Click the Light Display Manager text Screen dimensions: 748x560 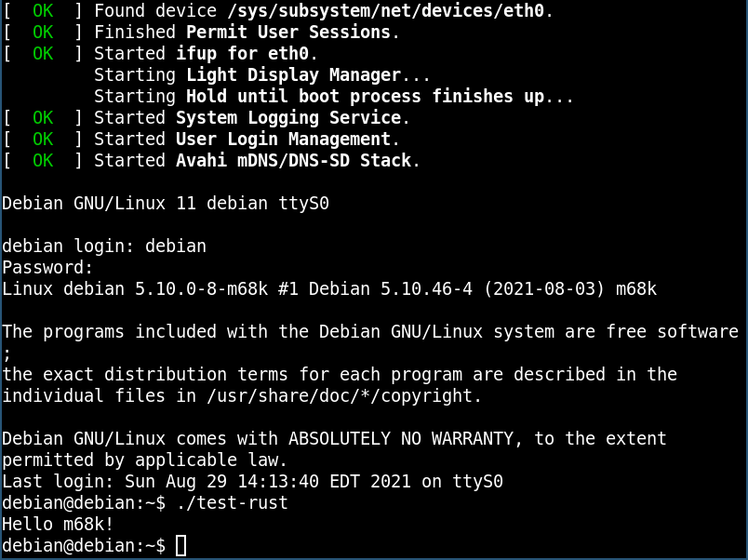click(293, 75)
